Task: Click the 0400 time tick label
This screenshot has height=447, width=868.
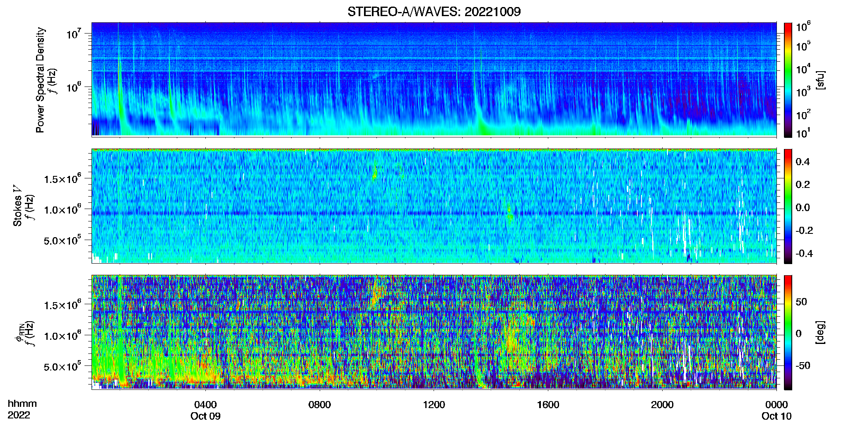Action: click(205, 405)
